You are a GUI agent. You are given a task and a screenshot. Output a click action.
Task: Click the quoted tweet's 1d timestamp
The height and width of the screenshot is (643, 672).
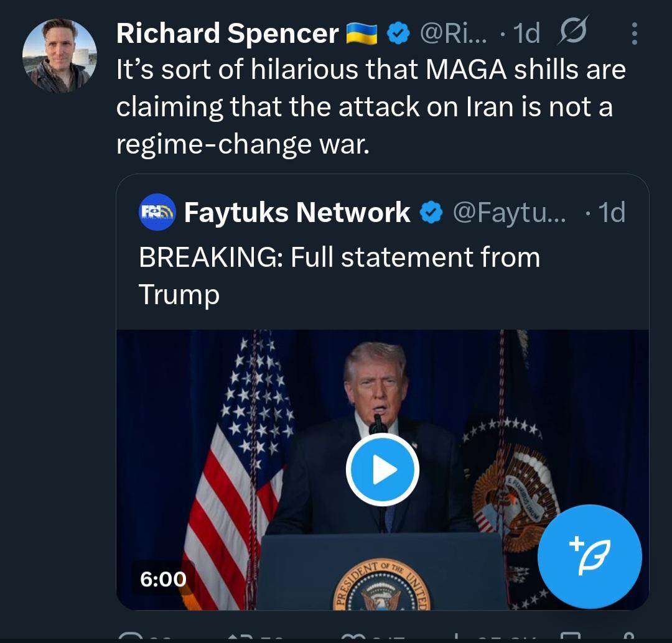[x=610, y=213]
